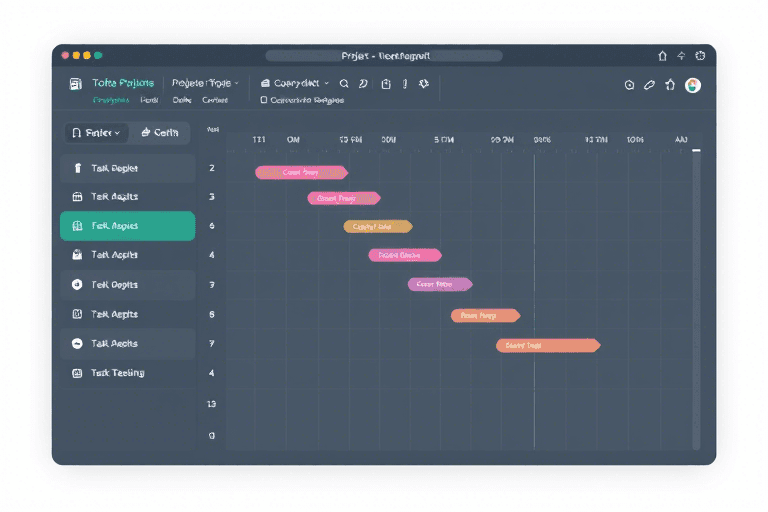
Task: Open the home icon in title bar
Action: point(662,56)
